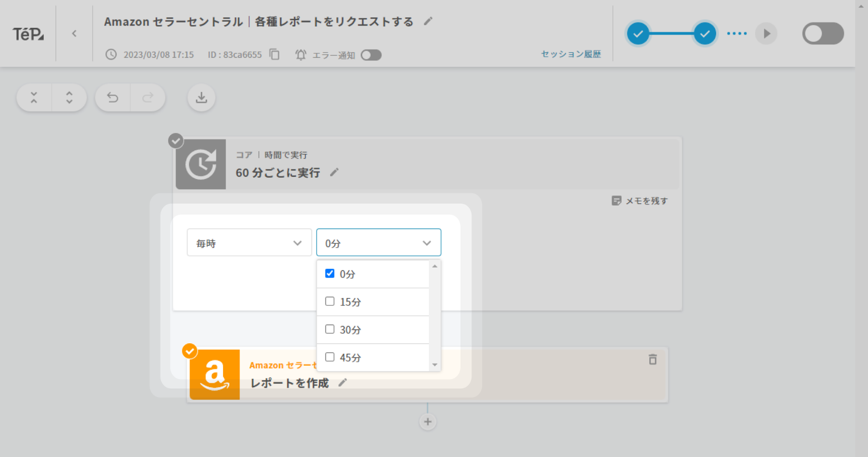Click the schedule clock icon on trigger node
Viewport: 868px width, 457px height.
(x=200, y=164)
